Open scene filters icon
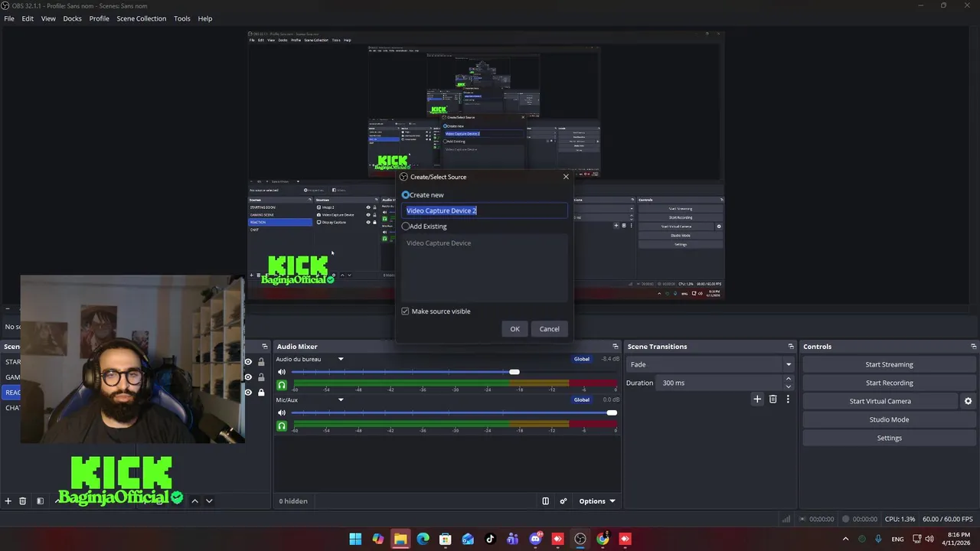 (x=40, y=501)
